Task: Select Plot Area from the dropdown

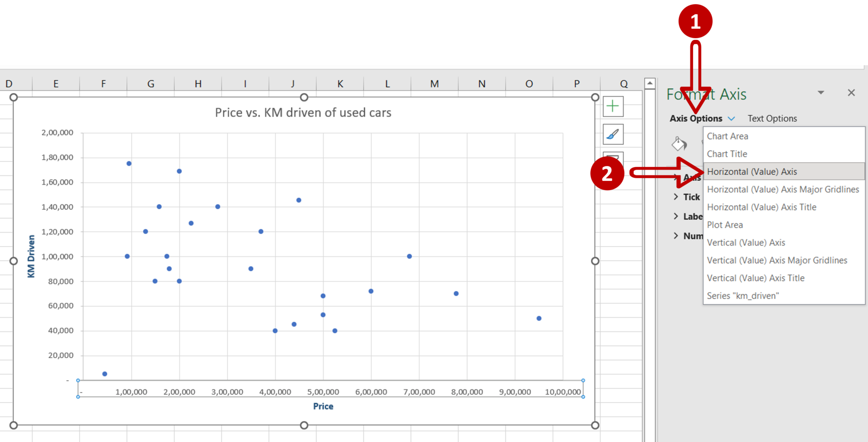Action: point(725,225)
